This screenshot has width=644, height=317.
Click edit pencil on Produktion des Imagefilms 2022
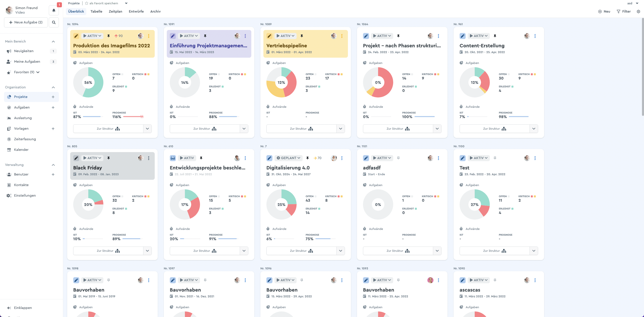coord(76,36)
